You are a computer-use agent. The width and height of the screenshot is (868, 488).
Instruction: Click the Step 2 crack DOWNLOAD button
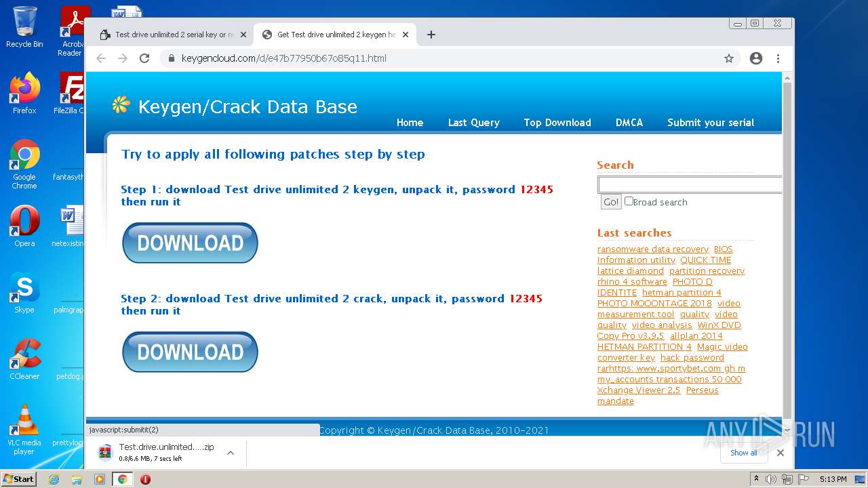coord(190,352)
